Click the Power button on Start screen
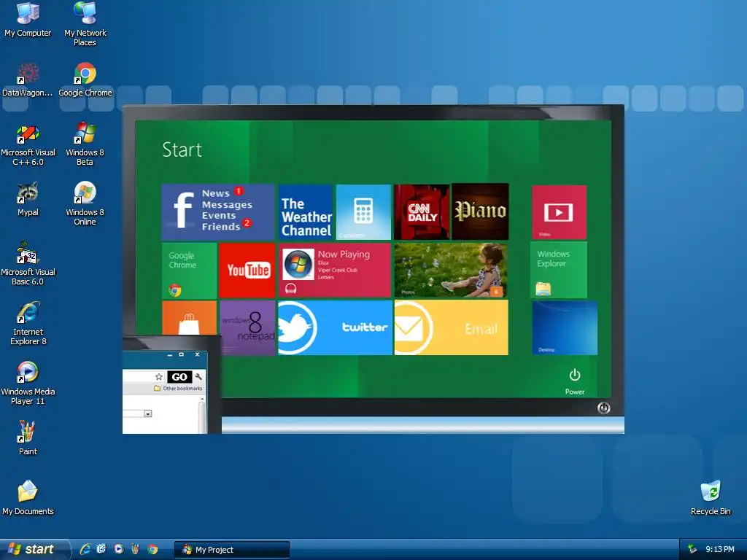The height and width of the screenshot is (560, 747). point(575,381)
